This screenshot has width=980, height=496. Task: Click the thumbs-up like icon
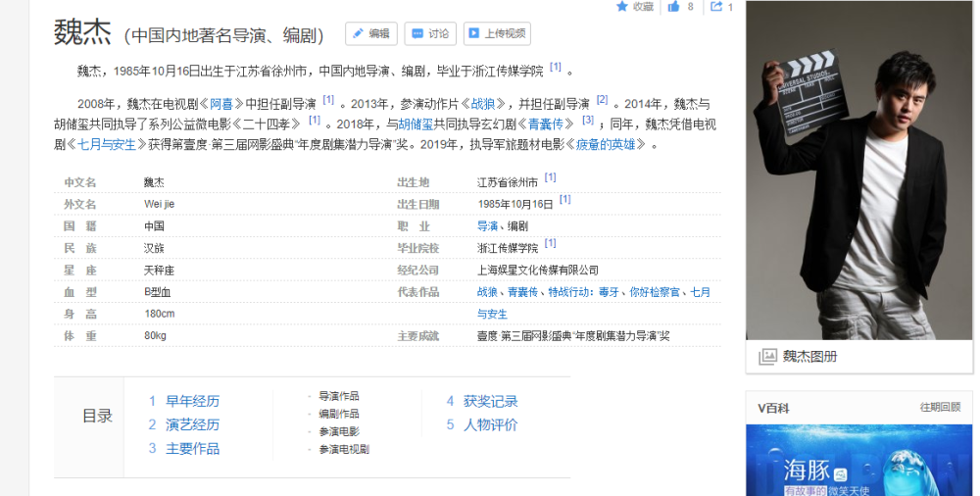[673, 6]
